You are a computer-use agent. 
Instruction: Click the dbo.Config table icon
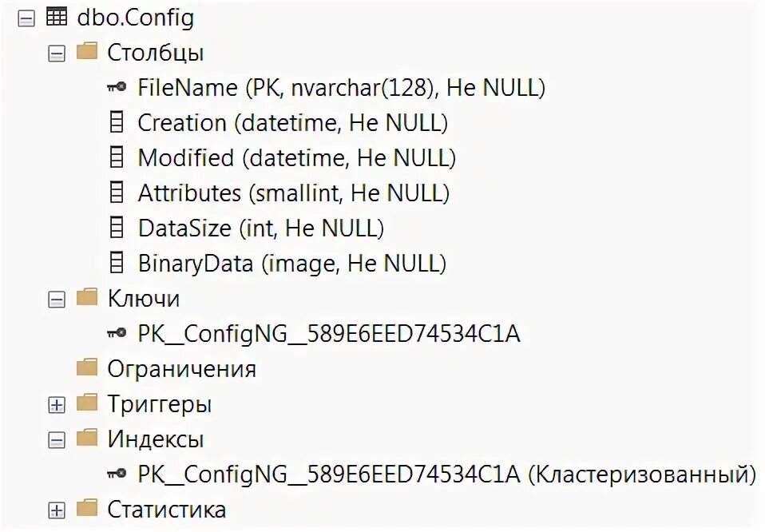(57, 17)
